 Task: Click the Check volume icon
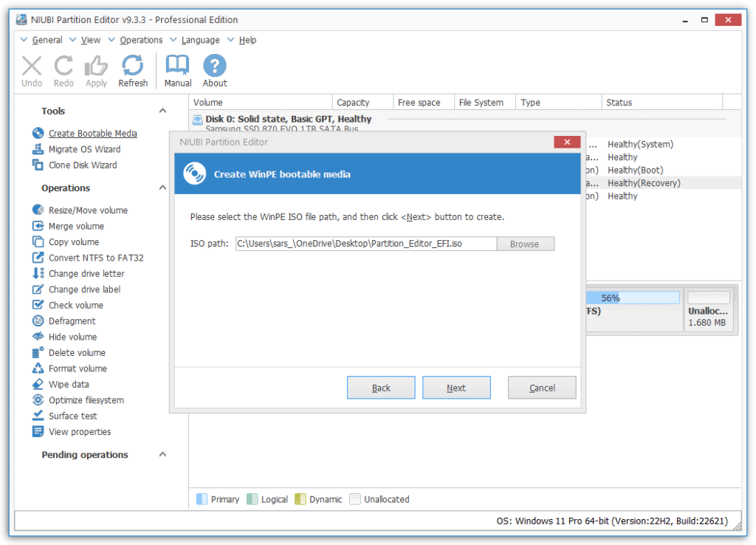38,305
